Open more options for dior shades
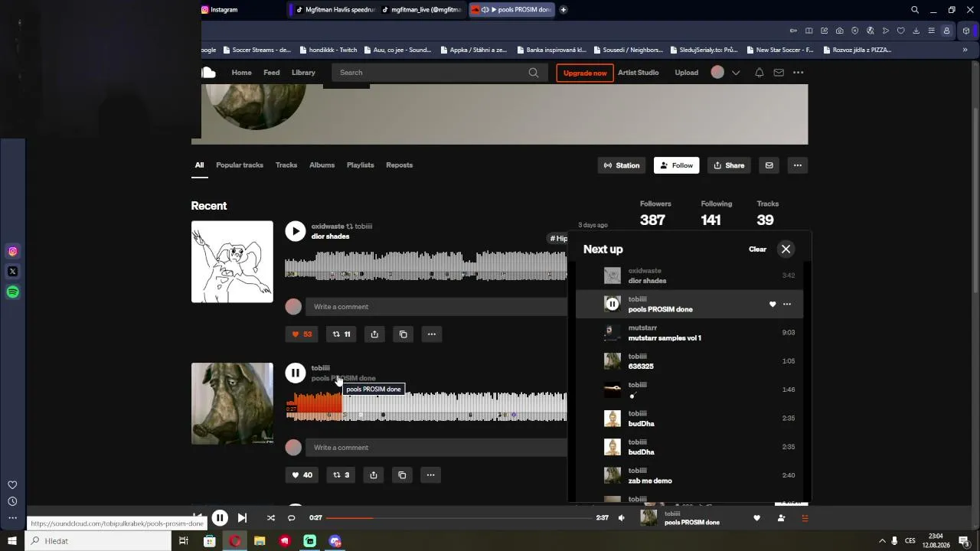The height and width of the screenshot is (551, 980). pyautogui.click(x=432, y=334)
